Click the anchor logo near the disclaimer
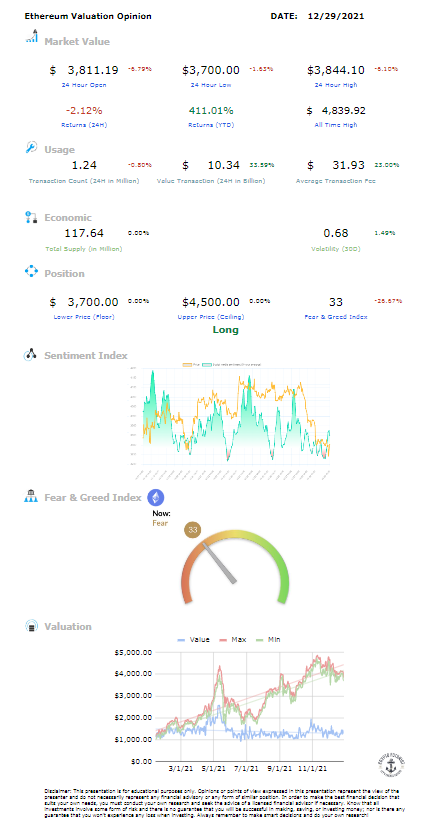 391,767
